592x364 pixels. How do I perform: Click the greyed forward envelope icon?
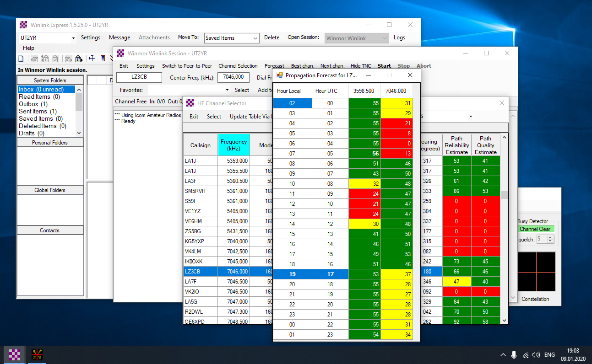[x=68, y=59]
